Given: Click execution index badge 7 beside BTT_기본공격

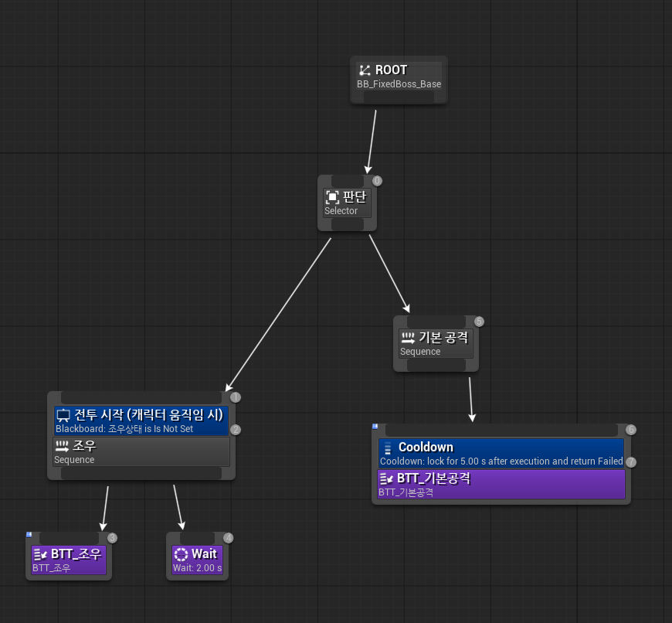Looking at the screenshot, I should pos(631,462).
